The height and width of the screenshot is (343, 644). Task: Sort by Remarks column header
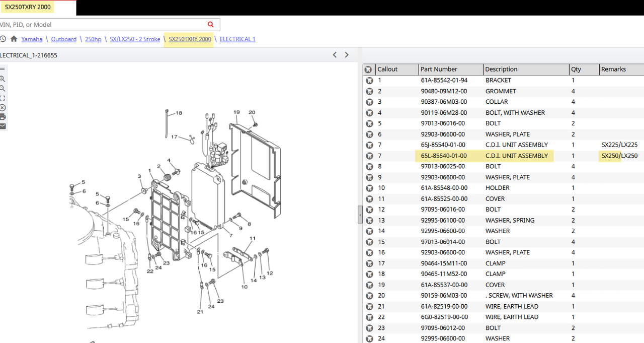(x=621, y=69)
